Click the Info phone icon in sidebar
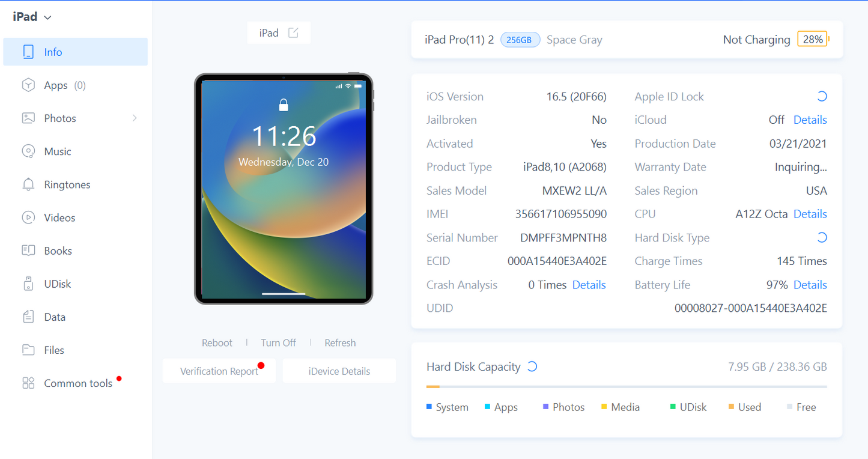Image resolution: width=868 pixels, height=459 pixels. (x=28, y=52)
